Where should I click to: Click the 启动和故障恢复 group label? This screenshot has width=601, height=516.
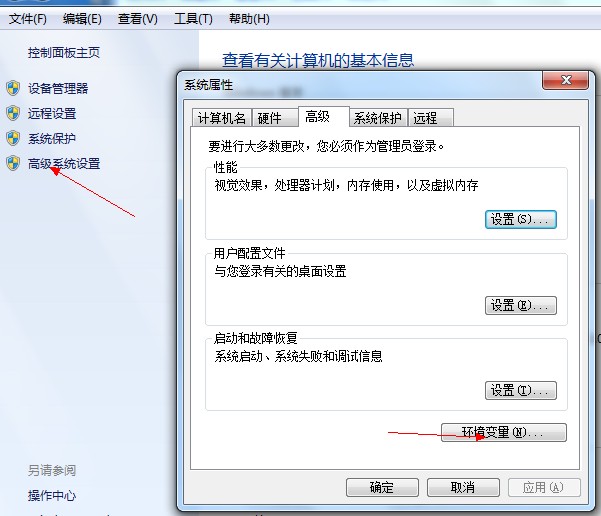tap(255, 338)
